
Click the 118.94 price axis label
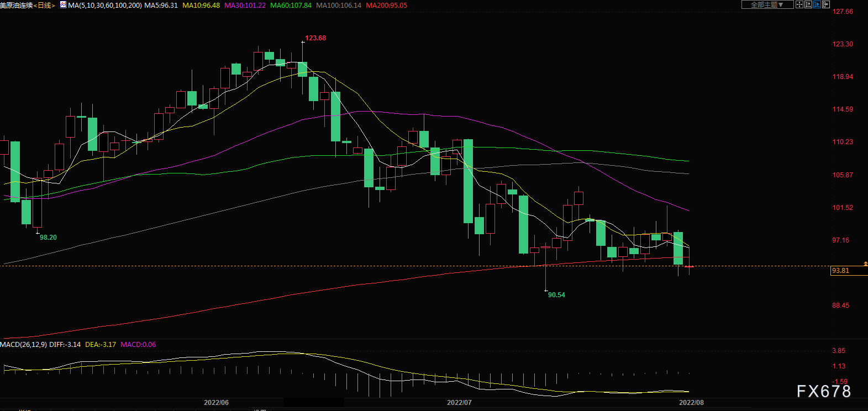point(843,77)
